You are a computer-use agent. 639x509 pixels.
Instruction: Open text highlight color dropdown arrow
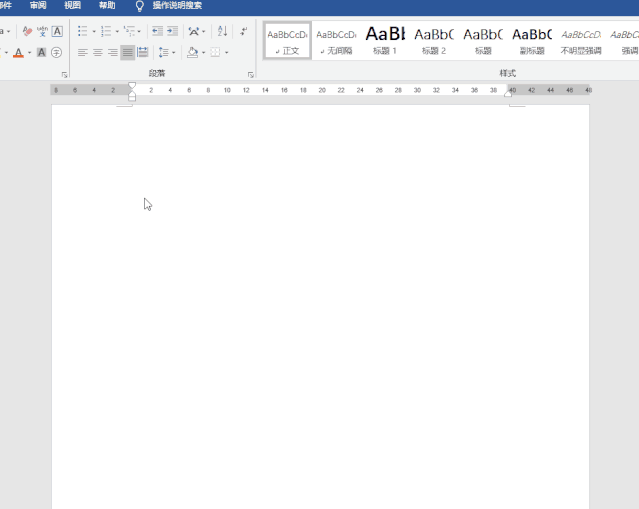[7, 53]
